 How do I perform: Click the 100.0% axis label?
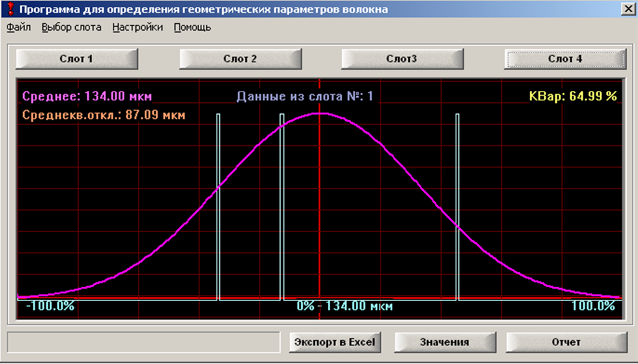(593, 306)
